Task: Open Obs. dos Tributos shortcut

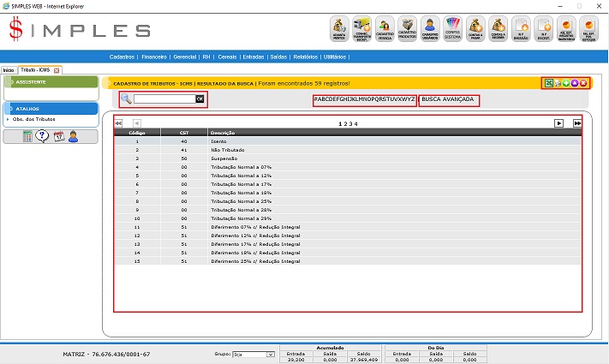Action: [33, 119]
